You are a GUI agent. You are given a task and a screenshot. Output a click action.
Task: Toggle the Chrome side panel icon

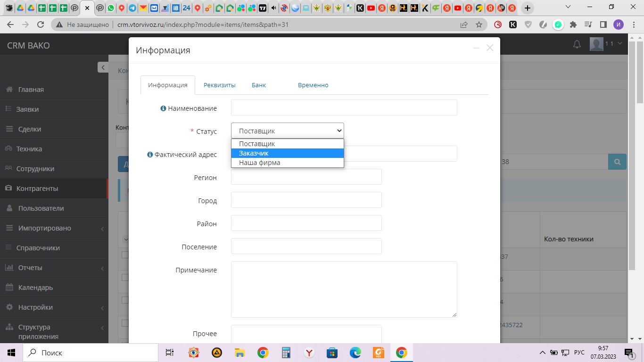[603, 25]
